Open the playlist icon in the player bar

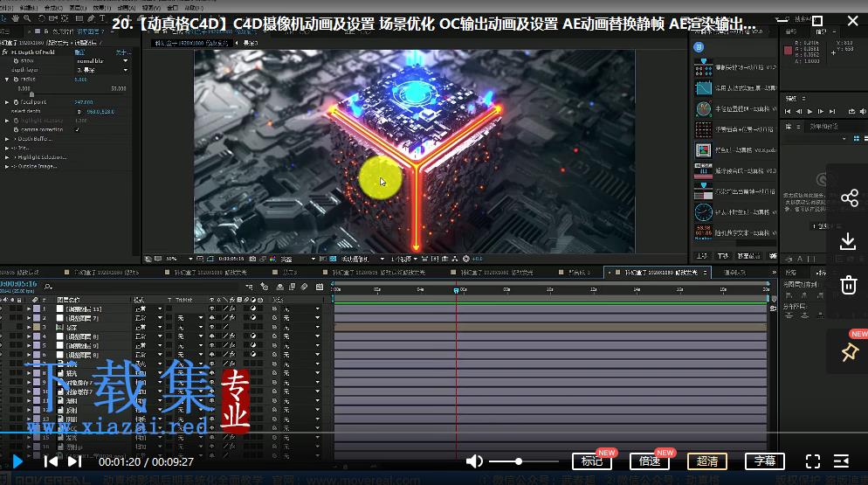(x=842, y=461)
